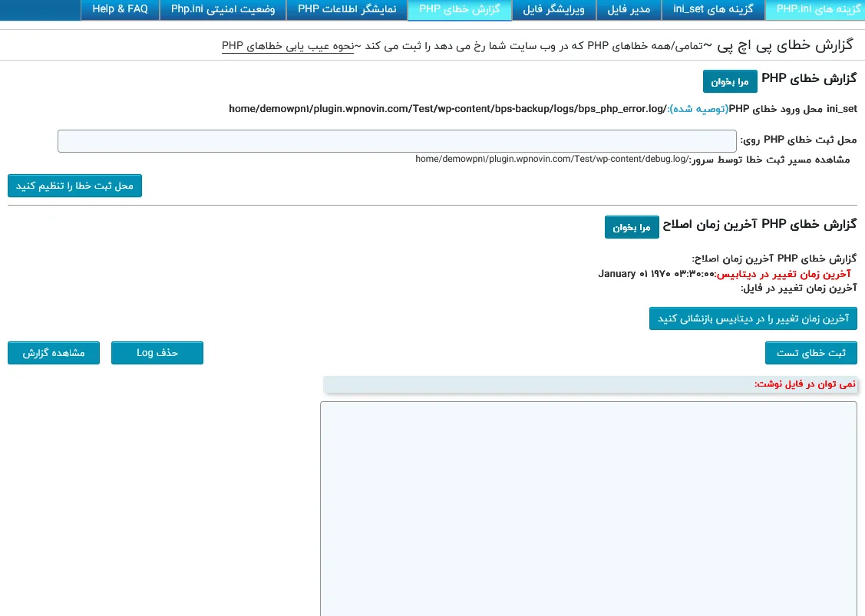
Task: Click the red آخرین زمان تغییر در دیتابیس label
Action: tap(784, 274)
